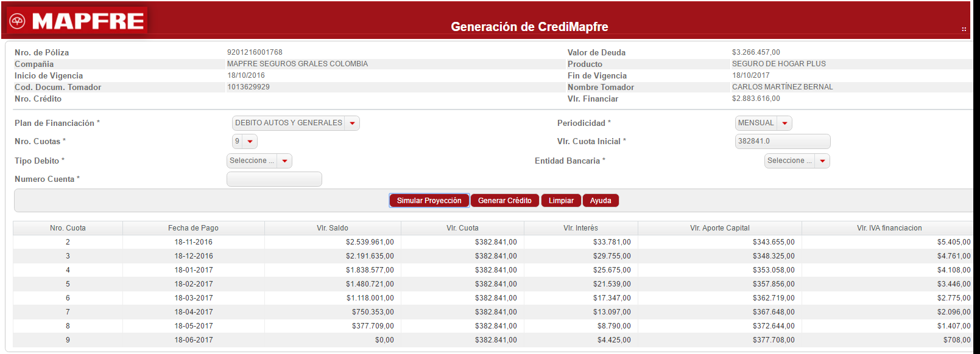Open the Entidad Bancaria dropdown
Viewport: 980px width, 354px height.
(822, 161)
